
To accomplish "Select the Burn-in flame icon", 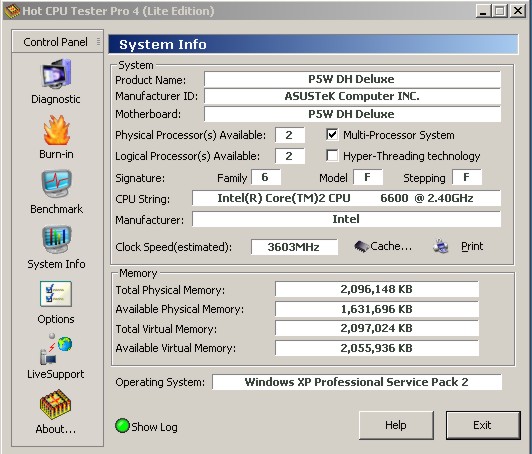I will 56,130.
